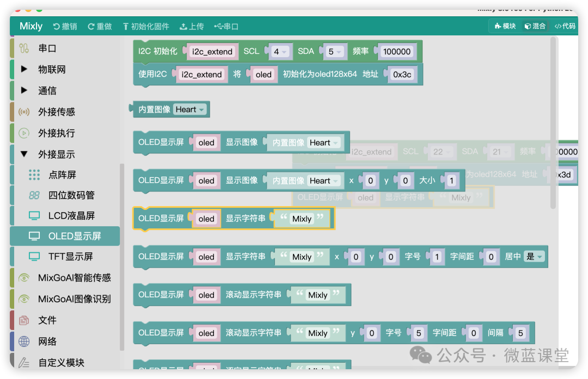Click the MixGoAI智能传感 eye icon
The width and height of the screenshot is (588, 379).
[x=24, y=277]
